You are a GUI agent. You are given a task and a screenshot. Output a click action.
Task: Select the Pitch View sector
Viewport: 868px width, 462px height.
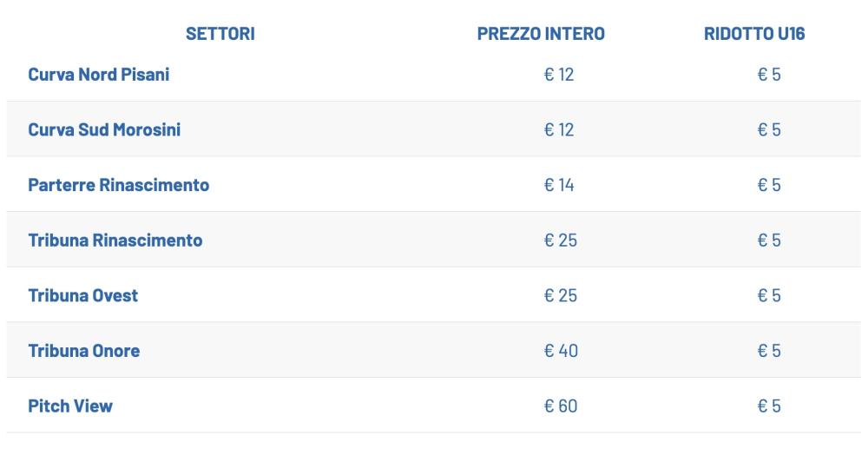tap(70, 406)
